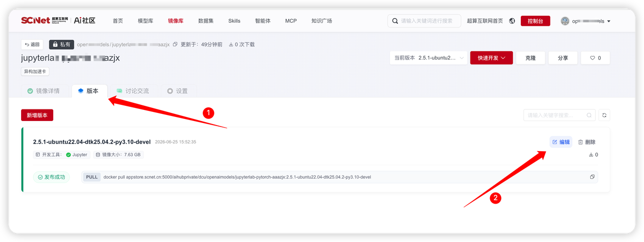Expand the 快速开发 dropdown button

492,58
